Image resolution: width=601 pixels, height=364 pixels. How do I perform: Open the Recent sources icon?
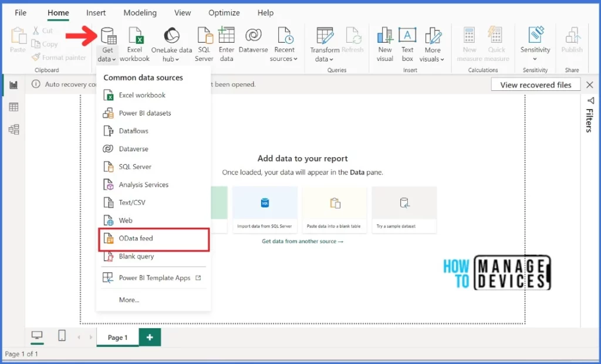click(x=285, y=36)
